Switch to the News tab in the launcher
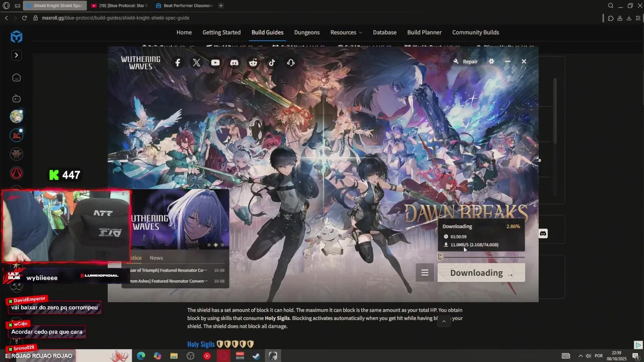Viewport: 644px width, 362px height. click(x=156, y=257)
